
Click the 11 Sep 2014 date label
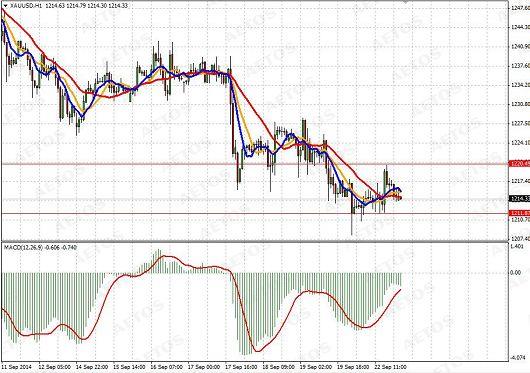(16, 367)
